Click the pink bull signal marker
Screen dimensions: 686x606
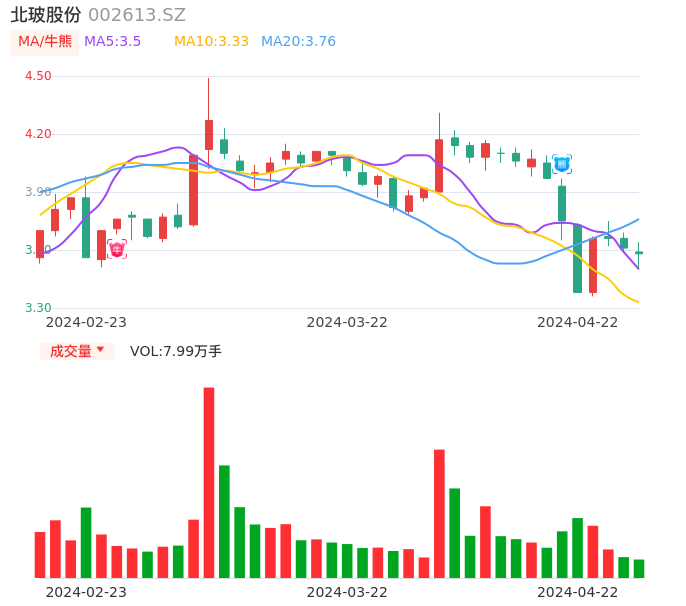click(117, 249)
